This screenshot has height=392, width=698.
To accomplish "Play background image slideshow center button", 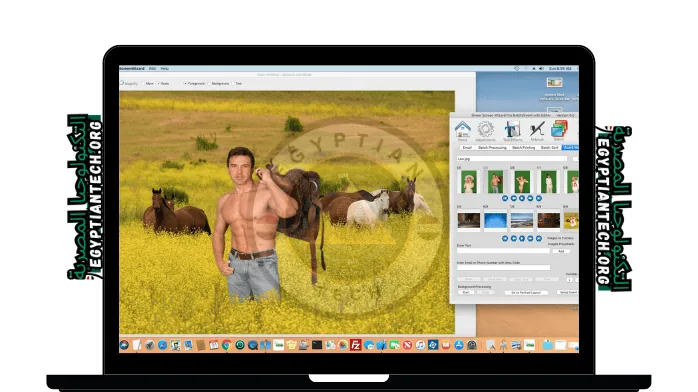I will (522, 238).
